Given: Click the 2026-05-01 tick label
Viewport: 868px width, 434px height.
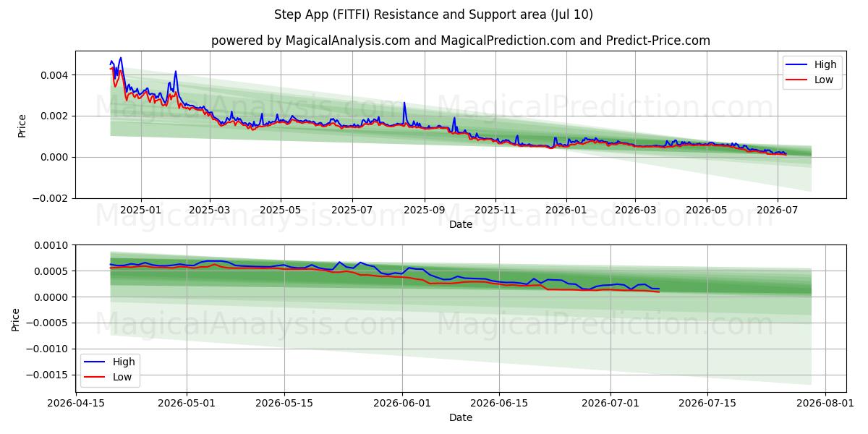Looking at the screenshot, I should click(187, 403).
